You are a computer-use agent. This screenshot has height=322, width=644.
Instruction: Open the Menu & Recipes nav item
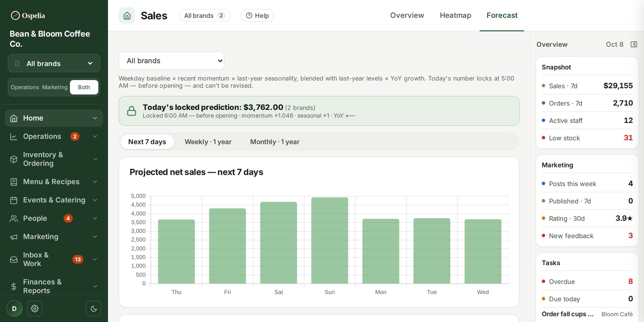pyautogui.click(x=54, y=182)
